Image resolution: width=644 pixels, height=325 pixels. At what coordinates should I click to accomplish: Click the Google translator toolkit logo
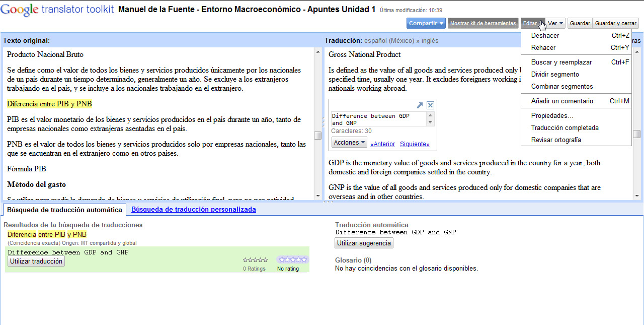coord(57,9)
